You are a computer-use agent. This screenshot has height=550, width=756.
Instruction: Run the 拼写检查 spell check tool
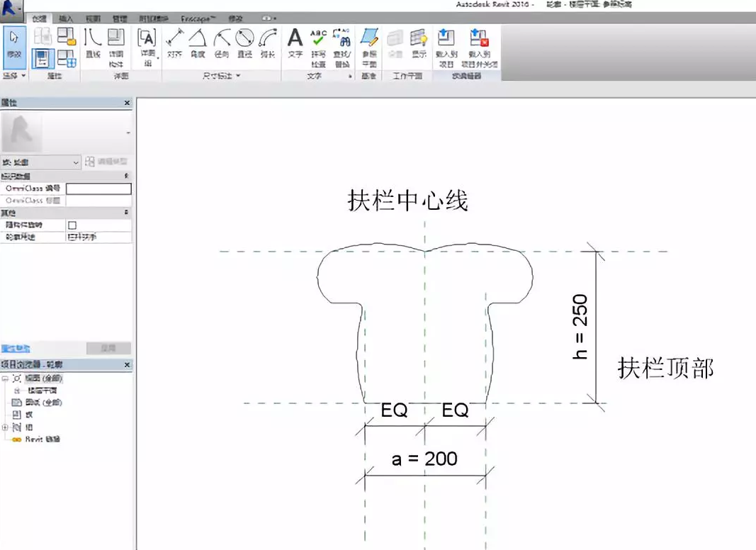317,38
